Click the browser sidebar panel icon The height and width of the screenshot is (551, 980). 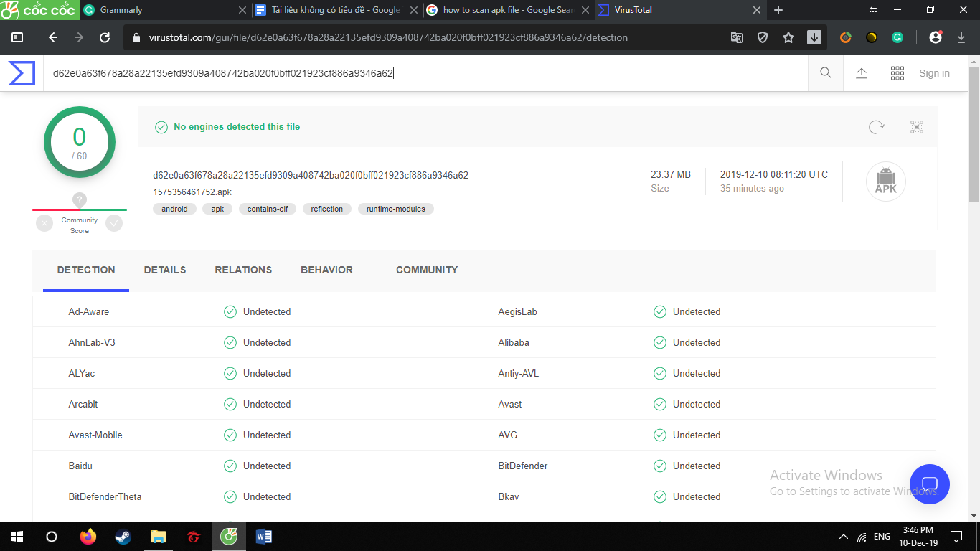pyautogui.click(x=18, y=37)
